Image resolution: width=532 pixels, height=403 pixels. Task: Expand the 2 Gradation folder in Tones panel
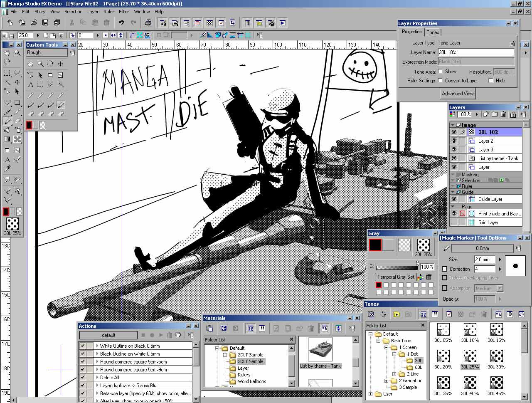point(387,381)
